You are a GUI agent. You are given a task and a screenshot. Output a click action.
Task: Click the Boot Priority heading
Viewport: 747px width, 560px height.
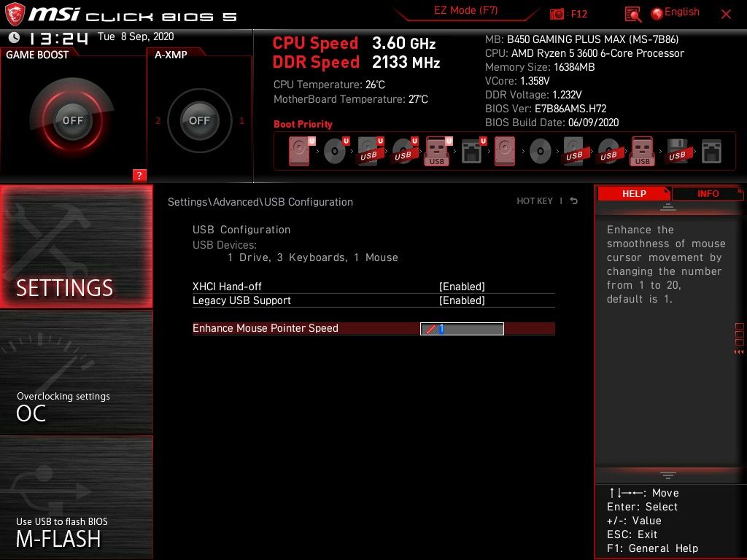[303, 124]
